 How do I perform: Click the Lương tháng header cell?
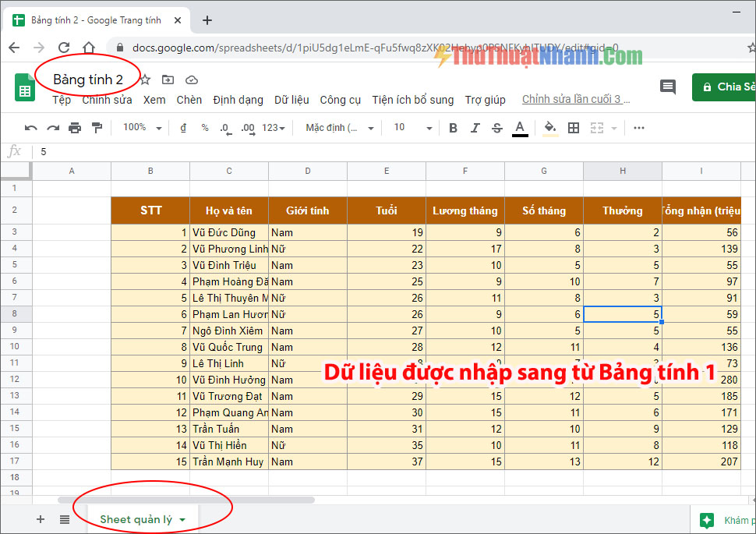(465, 210)
